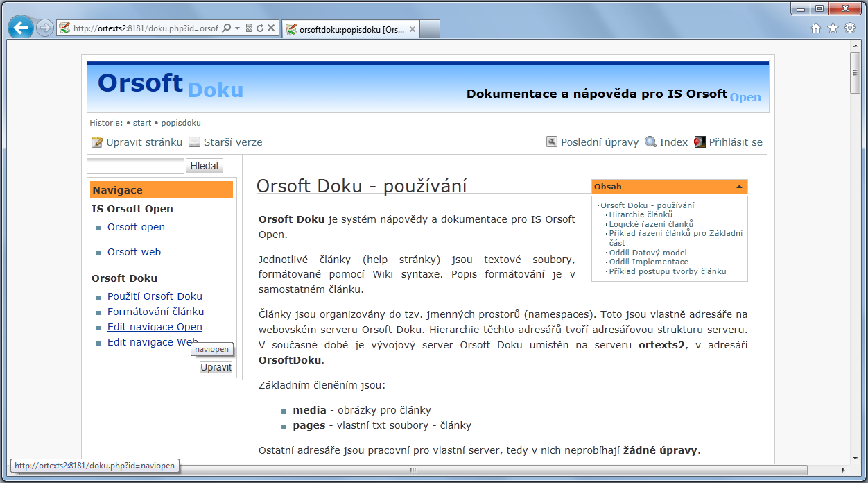Click the Stop loading X icon

pyautogui.click(x=271, y=28)
